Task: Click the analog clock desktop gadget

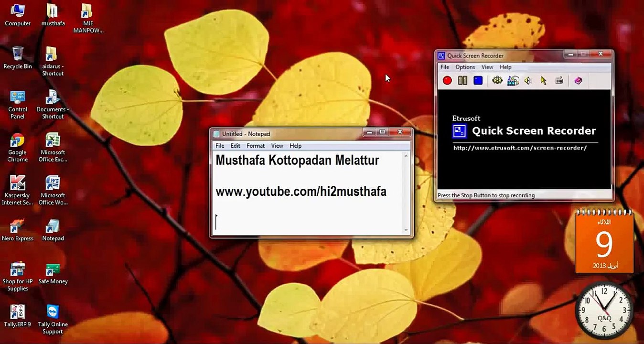Action: click(604, 311)
